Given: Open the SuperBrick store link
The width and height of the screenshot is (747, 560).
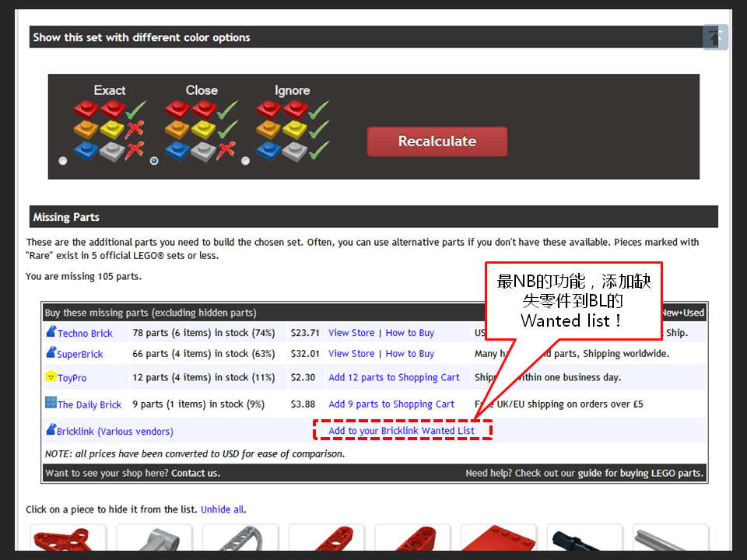Looking at the screenshot, I should pyautogui.click(x=79, y=355).
